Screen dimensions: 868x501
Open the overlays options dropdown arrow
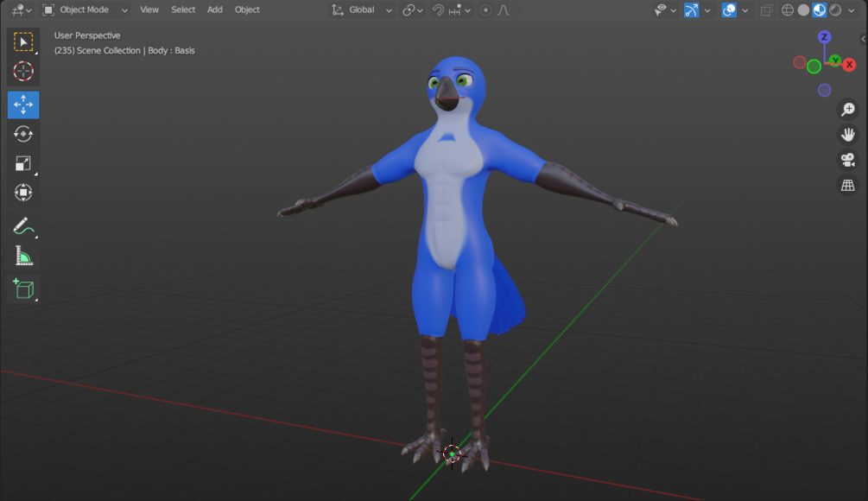point(745,10)
